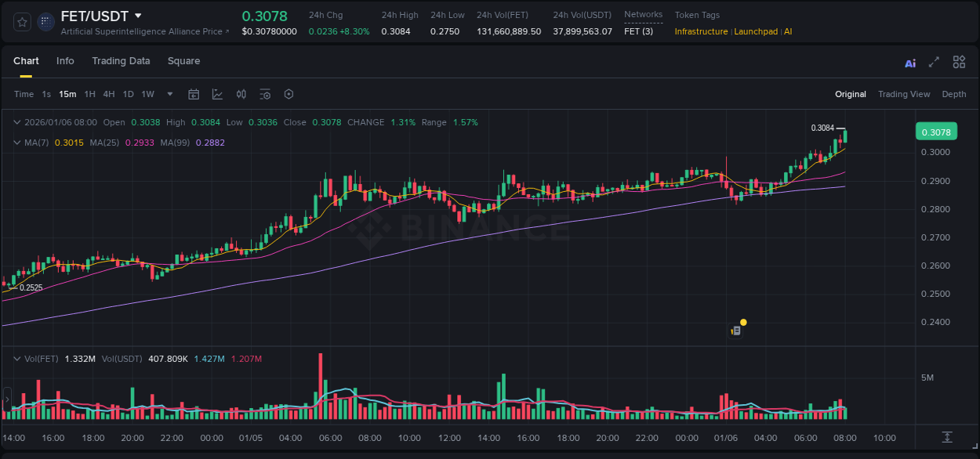Viewport: 980px width, 459px height.
Task: Expand the chart to fullscreen
Action: pyautogui.click(x=934, y=61)
